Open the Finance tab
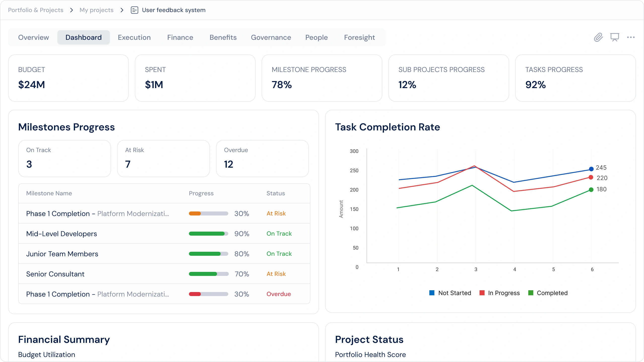Screen dimensions: 644x362 click(x=180, y=37)
